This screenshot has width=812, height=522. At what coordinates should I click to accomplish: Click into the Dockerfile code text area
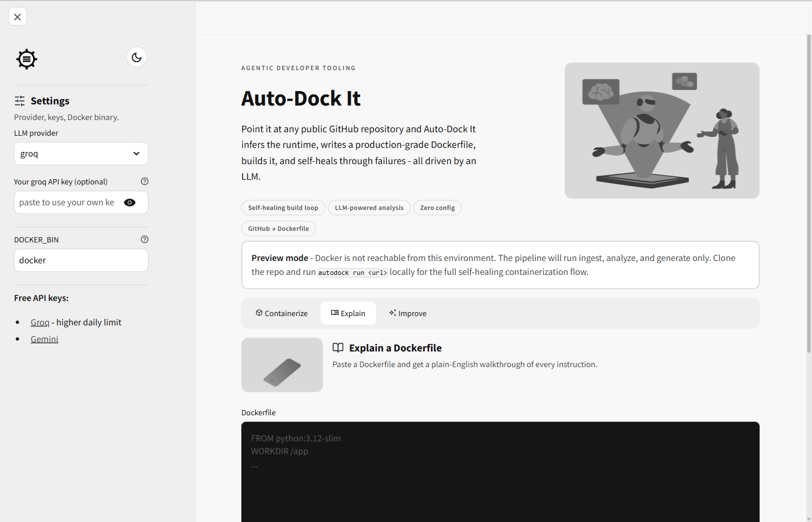click(501, 472)
